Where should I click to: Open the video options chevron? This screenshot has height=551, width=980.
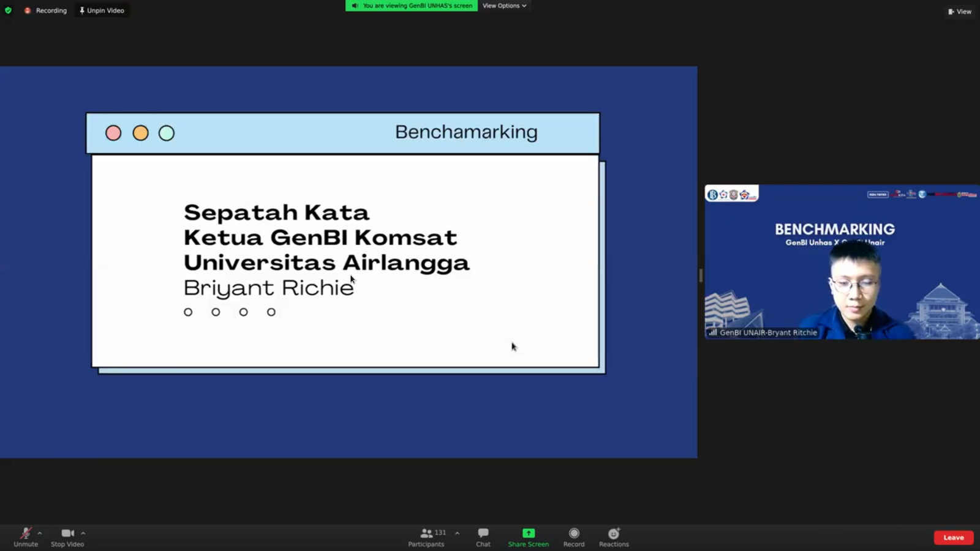tap(83, 532)
